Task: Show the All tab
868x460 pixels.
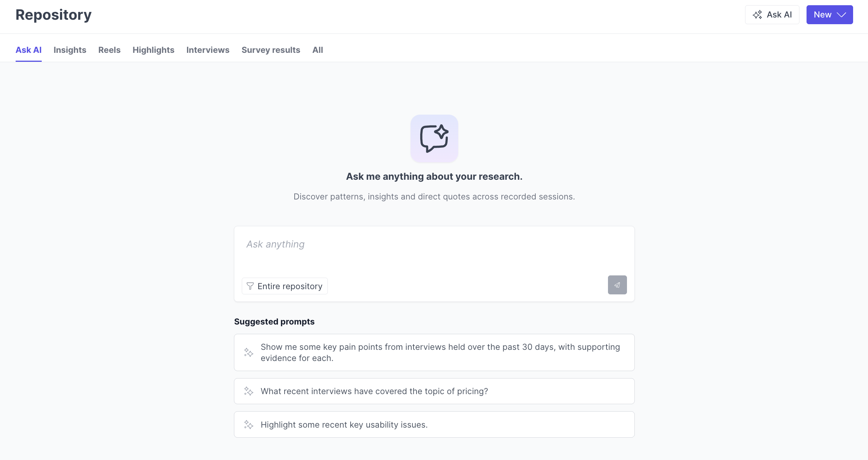Action: (317, 50)
